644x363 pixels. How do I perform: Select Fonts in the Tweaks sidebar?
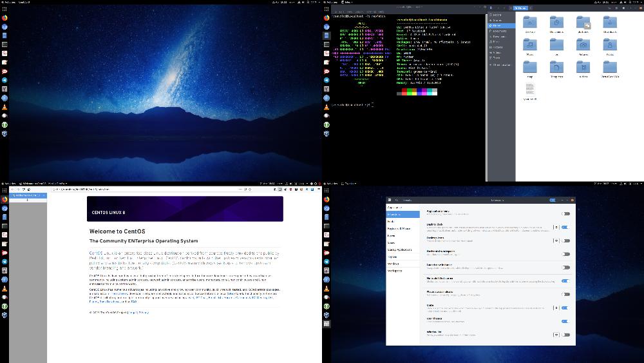403,222
